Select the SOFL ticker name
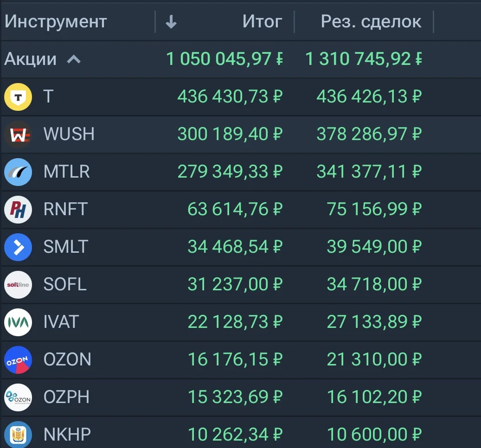481x448 pixels. [x=65, y=284]
